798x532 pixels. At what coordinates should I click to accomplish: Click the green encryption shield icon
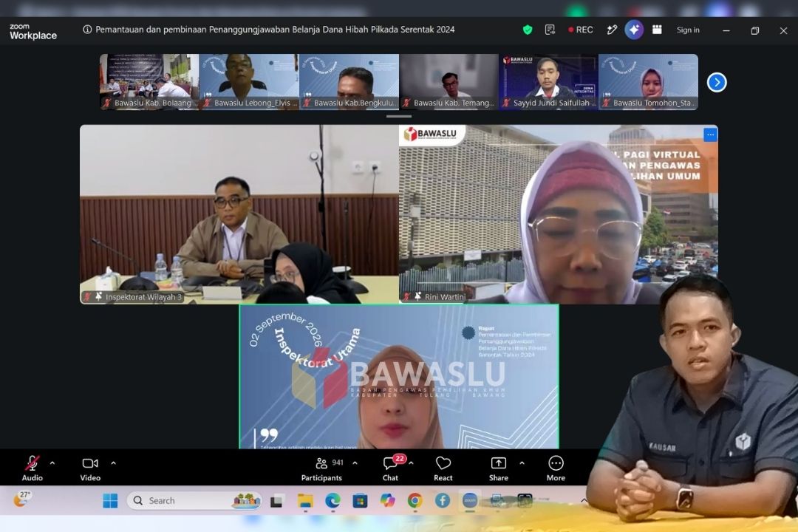click(x=528, y=30)
